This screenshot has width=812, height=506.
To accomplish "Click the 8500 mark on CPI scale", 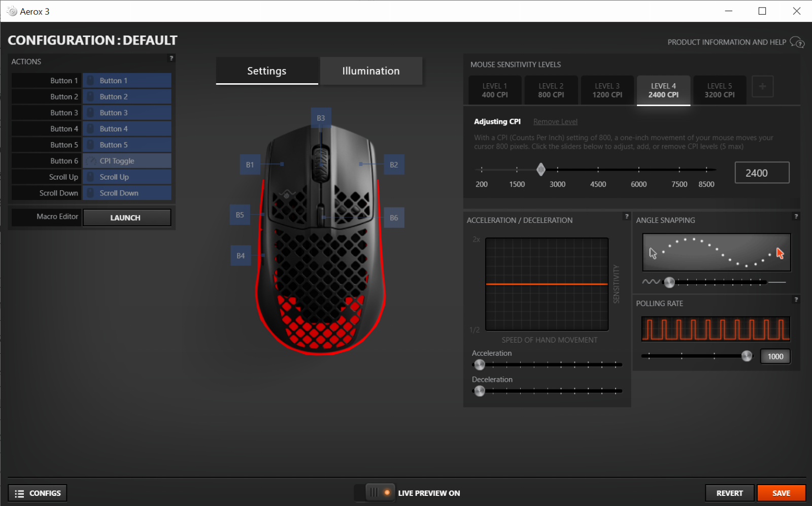I will [706, 184].
